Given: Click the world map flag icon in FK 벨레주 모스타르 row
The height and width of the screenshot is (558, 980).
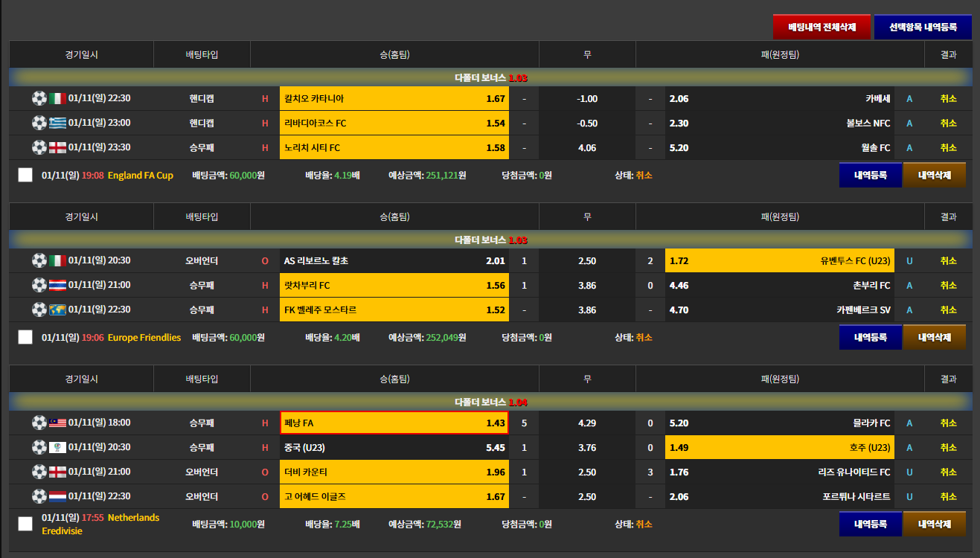Looking at the screenshot, I should (x=58, y=310).
